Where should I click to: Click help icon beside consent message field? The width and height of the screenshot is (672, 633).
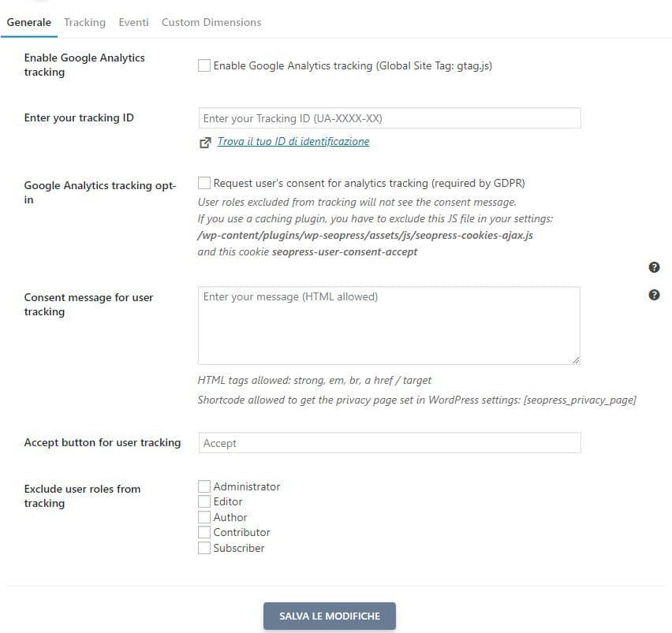click(654, 295)
